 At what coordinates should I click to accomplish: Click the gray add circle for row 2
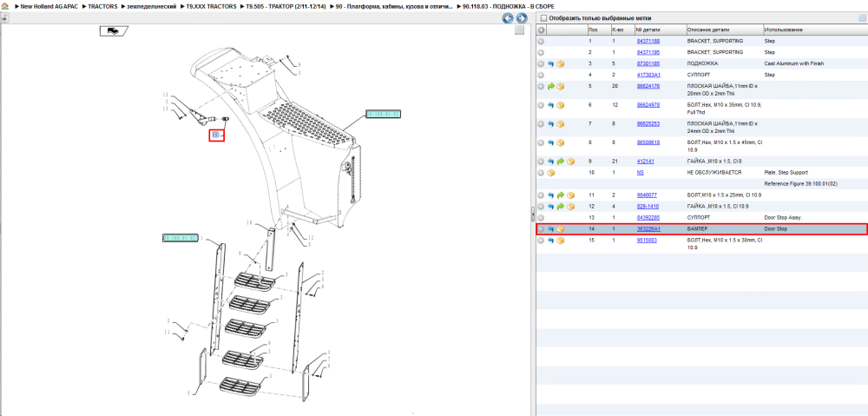542,52
